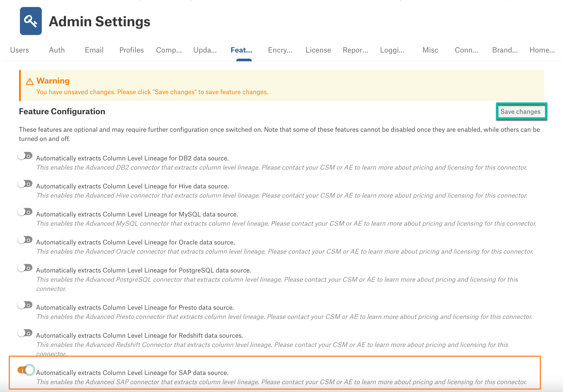Click the unsaved changes warning message
This screenshot has width=563, height=392.
[152, 92]
